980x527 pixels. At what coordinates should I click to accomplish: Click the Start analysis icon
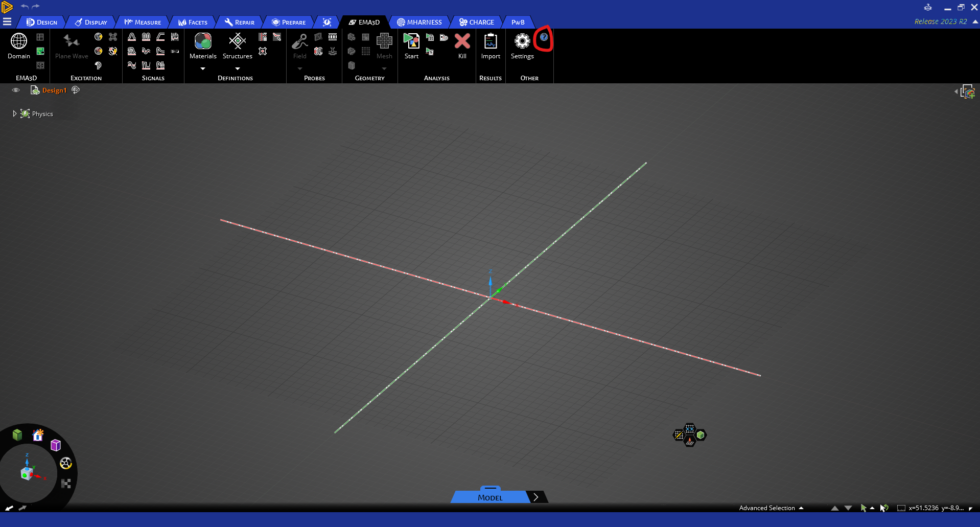coord(411,42)
